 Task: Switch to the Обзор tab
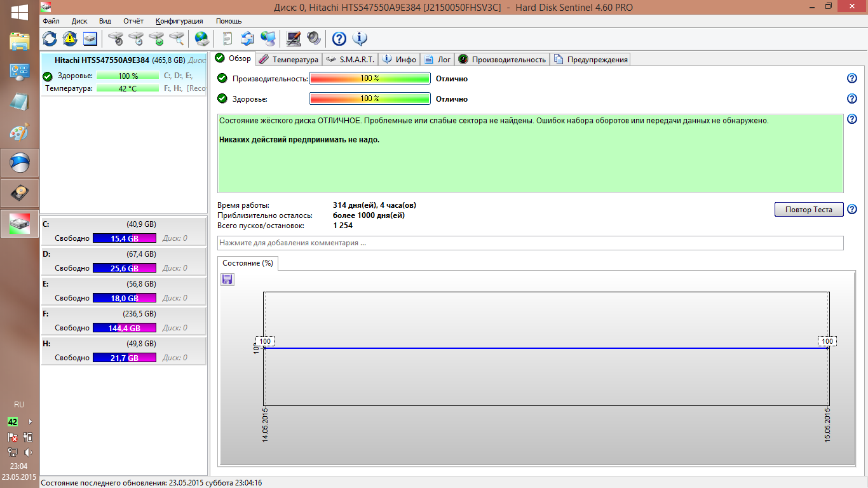(x=234, y=58)
